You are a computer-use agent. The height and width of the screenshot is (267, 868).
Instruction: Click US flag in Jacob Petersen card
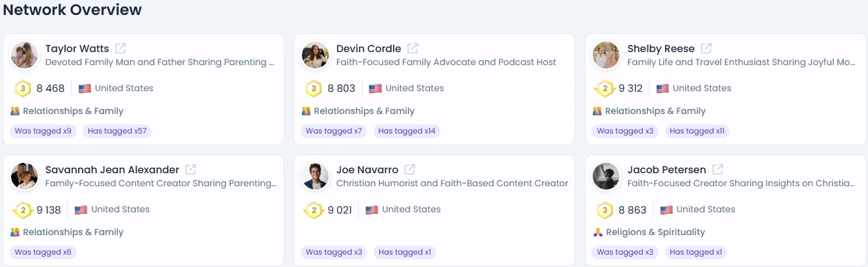pos(666,210)
